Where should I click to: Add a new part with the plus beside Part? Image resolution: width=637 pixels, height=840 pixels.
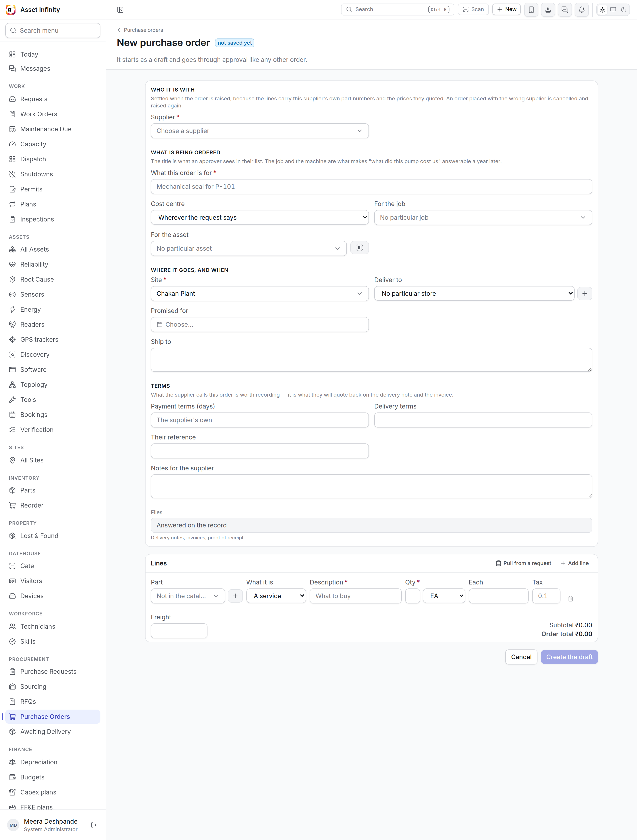[x=235, y=596]
